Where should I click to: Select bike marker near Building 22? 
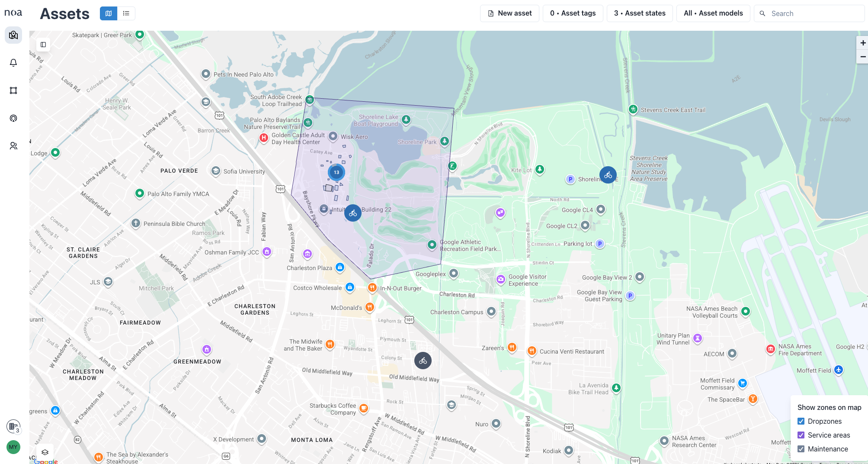tap(353, 213)
